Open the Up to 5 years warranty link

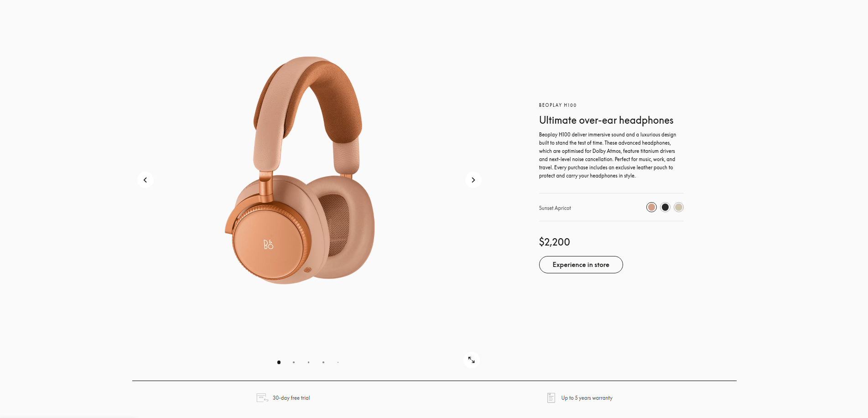click(x=587, y=398)
